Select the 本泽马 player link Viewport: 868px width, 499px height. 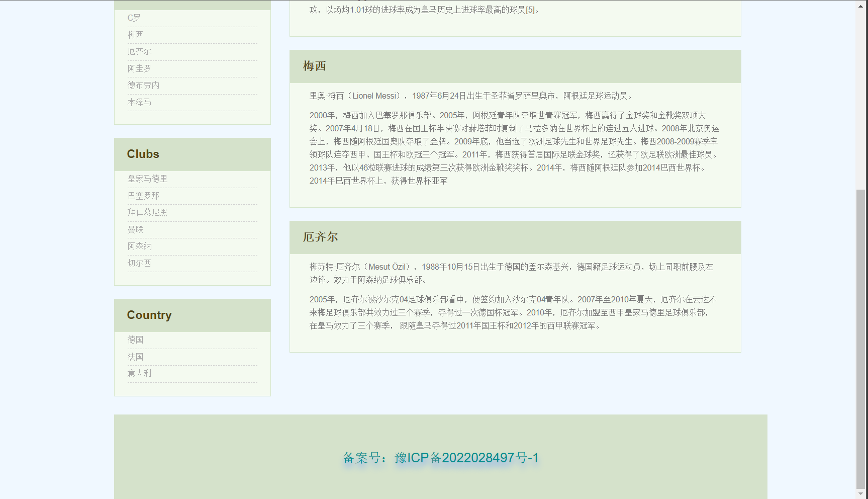139,102
